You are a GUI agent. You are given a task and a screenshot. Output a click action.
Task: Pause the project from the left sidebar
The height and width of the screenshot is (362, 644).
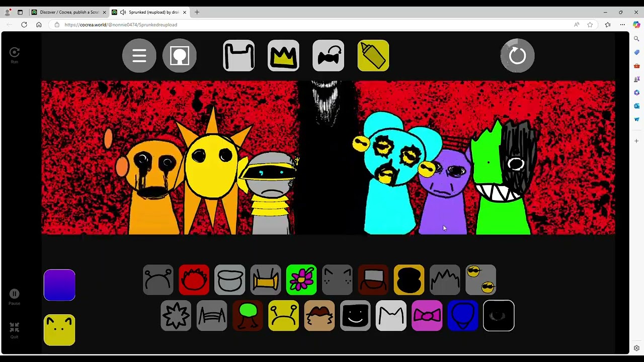click(x=14, y=297)
